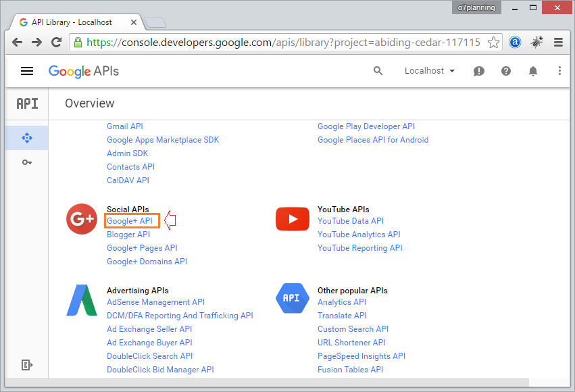Open the Google Apps Marketplace SDK link
Image resolution: width=575 pixels, height=392 pixels.
pyautogui.click(x=163, y=140)
